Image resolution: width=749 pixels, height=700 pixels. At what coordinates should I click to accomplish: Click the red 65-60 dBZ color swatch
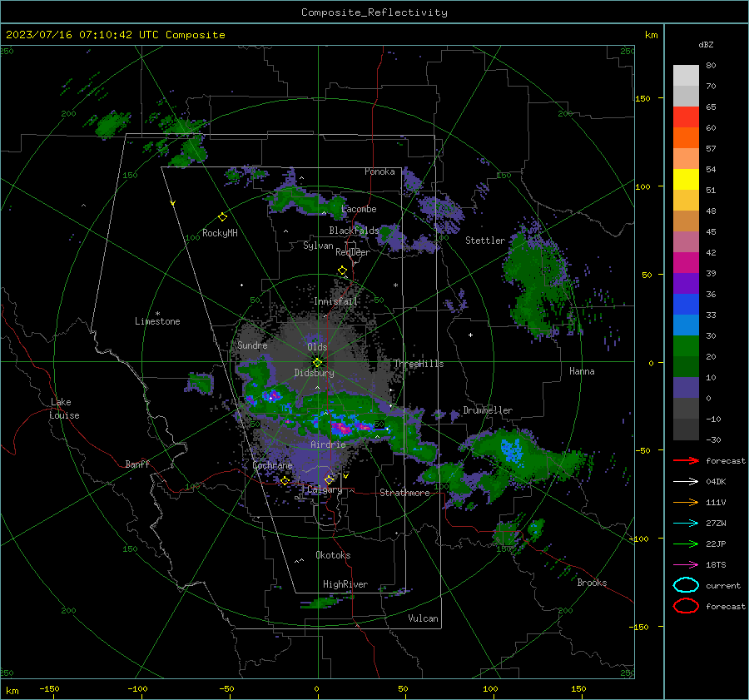pyautogui.click(x=686, y=117)
